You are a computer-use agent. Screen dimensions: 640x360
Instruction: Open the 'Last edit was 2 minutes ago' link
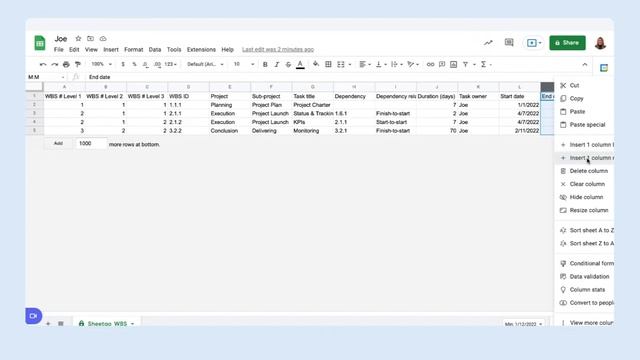click(278, 49)
